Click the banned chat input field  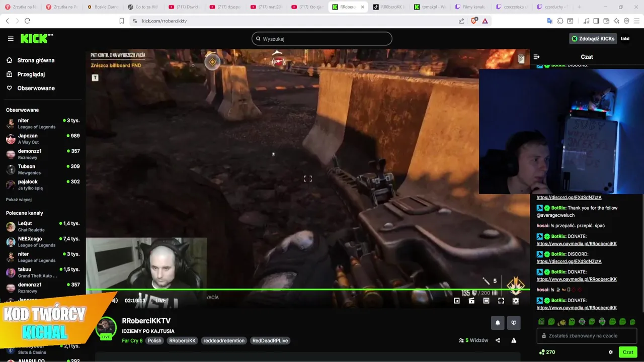coord(587,336)
